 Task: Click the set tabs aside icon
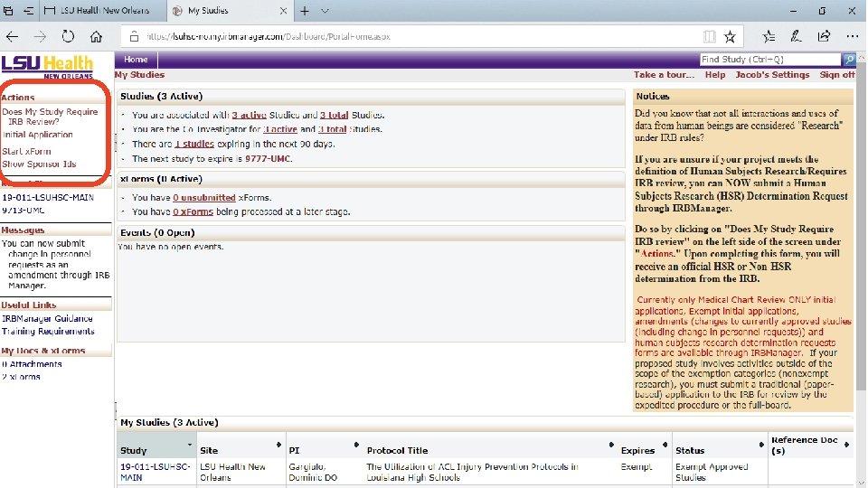point(28,11)
